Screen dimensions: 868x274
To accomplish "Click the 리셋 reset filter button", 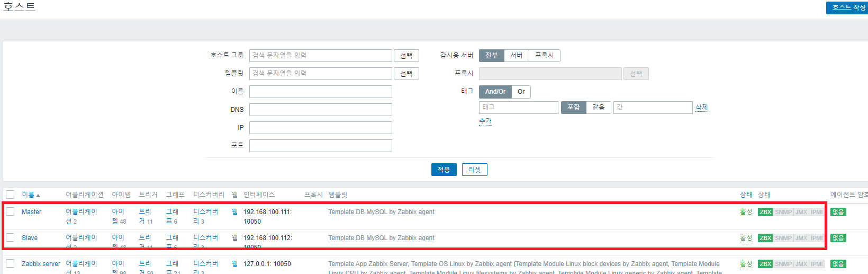I will pos(475,170).
